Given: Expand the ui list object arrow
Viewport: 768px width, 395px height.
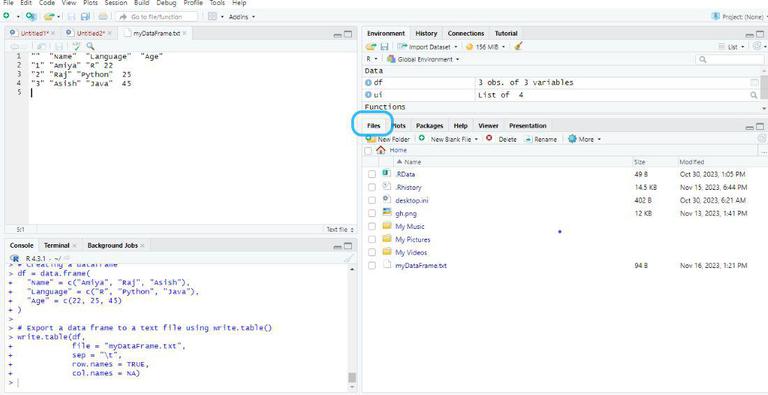Looking at the screenshot, I should 368,95.
